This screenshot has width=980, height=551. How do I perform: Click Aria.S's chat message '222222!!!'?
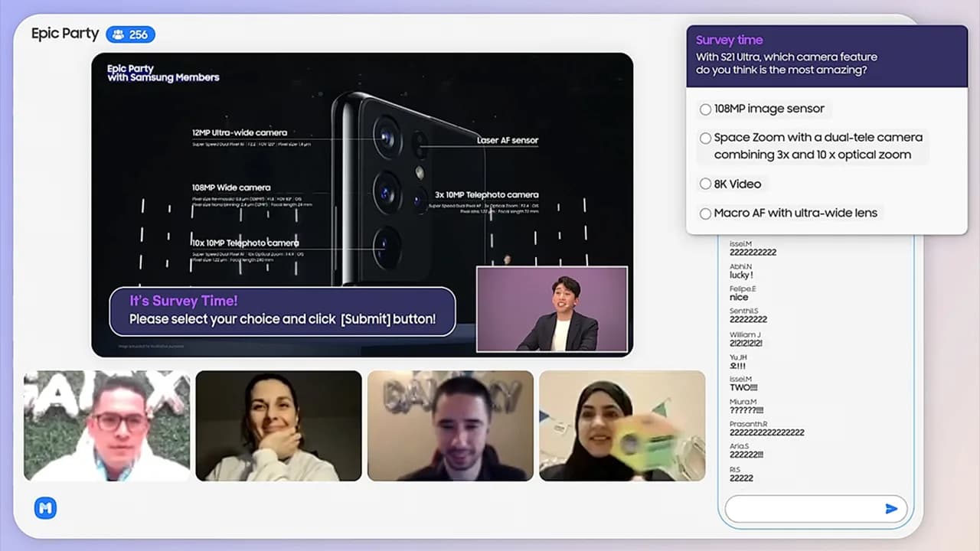(746, 455)
